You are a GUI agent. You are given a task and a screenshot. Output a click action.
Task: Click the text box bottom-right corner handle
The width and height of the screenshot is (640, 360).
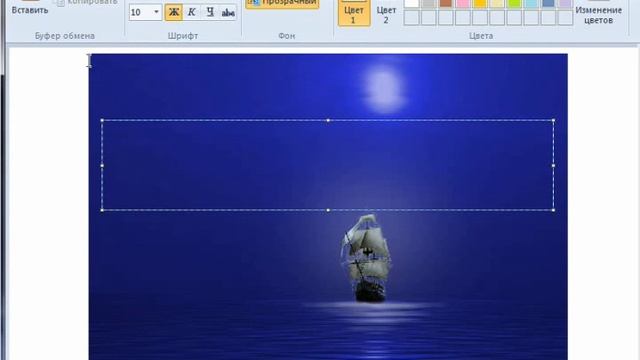[x=553, y=210]
